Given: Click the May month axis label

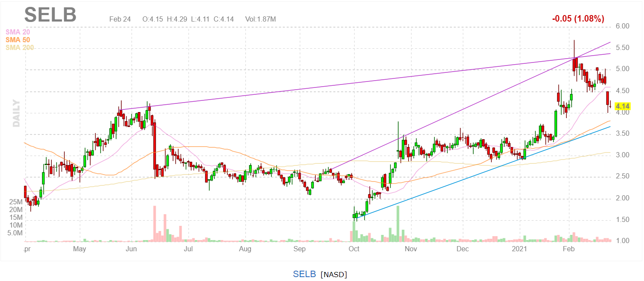Looking at the screenshot, I should [x=79, y=249].
